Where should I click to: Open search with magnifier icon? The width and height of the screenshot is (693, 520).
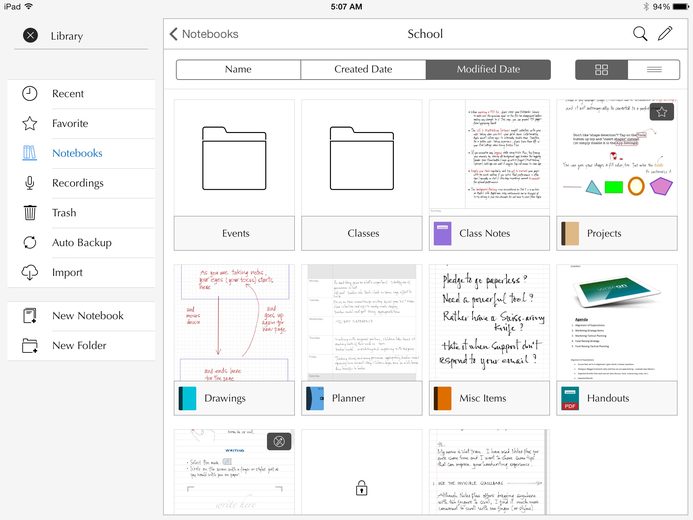pos(640,34)
